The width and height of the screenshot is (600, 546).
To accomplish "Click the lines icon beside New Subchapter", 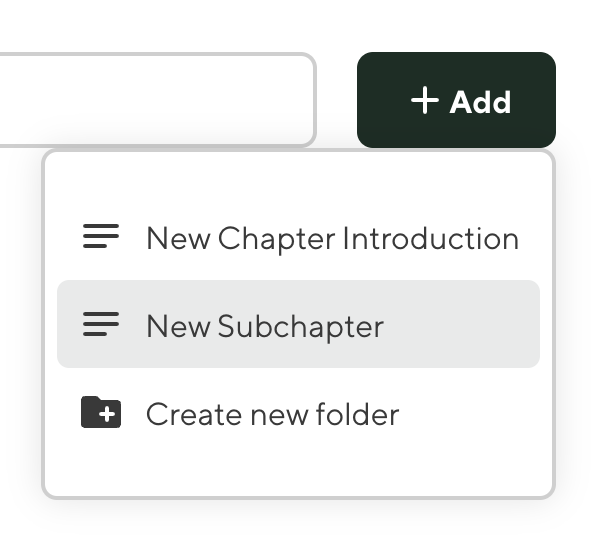I will point(101,325).
